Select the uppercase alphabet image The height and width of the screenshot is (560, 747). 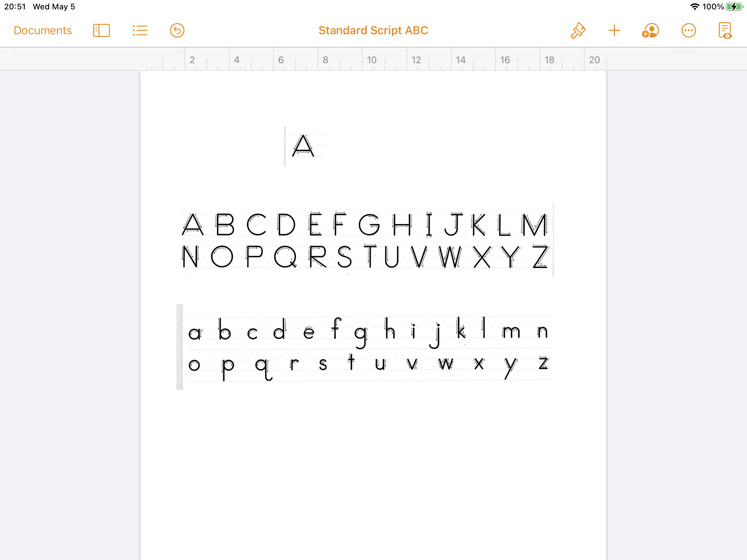click(366, 240)
